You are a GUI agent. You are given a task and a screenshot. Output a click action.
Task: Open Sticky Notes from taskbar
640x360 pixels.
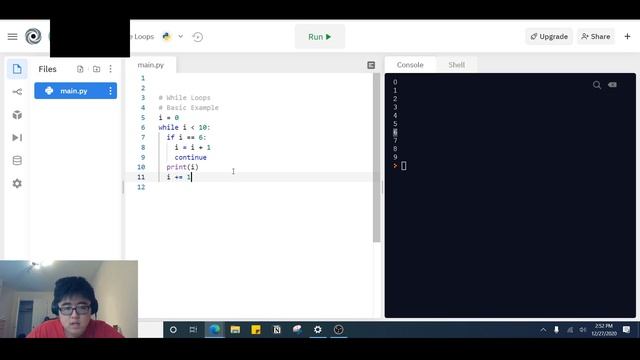point(256,329)
